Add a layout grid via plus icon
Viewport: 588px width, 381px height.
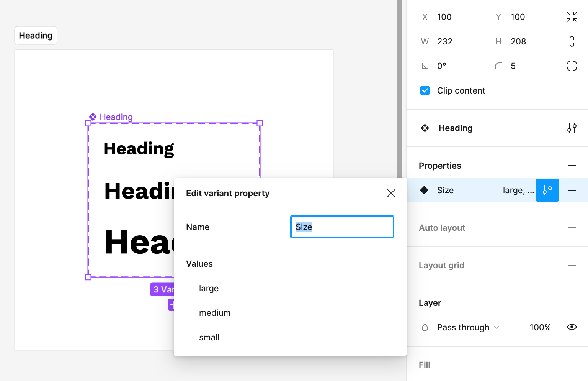[x=572, y=265]
